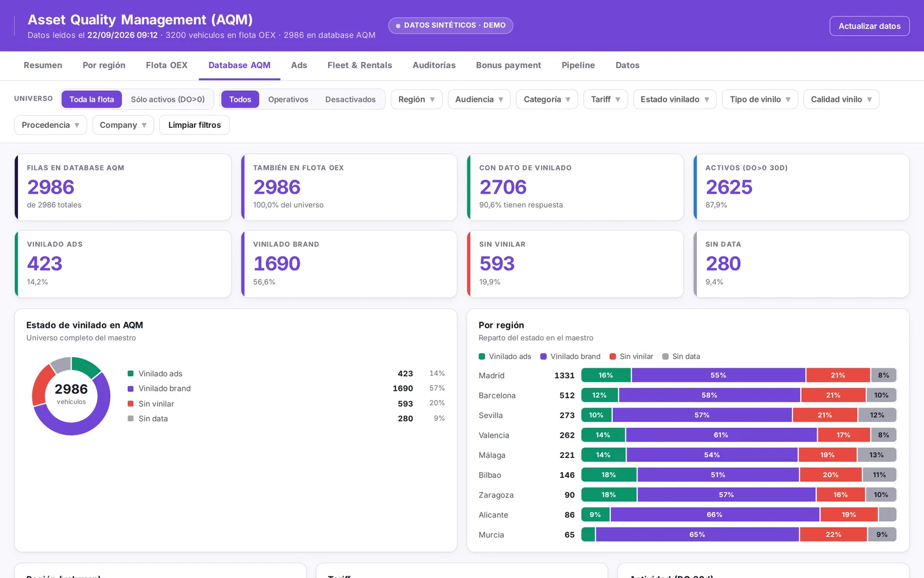Image resolution: width=924 pixels, height=578 pixels.
Task: Open the Vinilado Brand KPI card
Action: point(349,264)
